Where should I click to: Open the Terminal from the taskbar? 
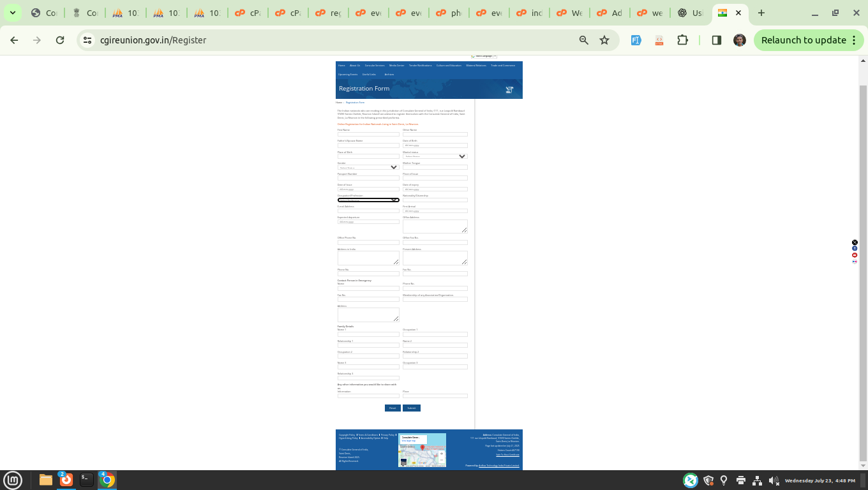(x=86, y=480)
